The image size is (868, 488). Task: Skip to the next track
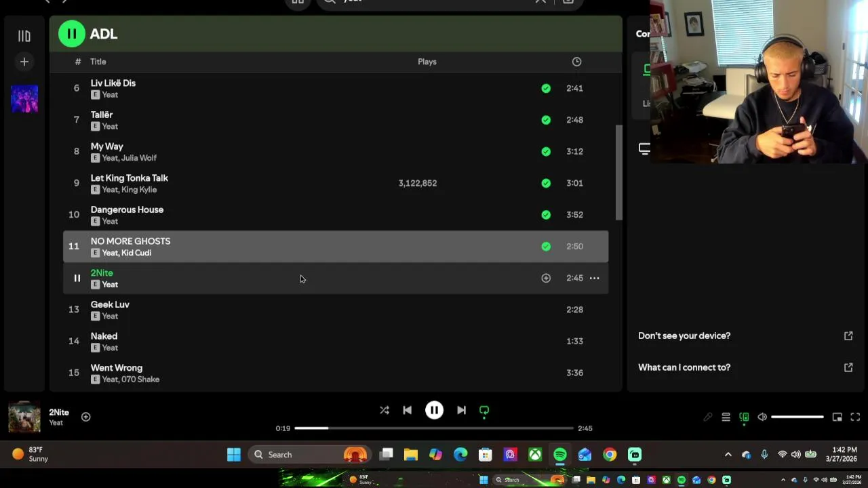[x=461, y=410]
